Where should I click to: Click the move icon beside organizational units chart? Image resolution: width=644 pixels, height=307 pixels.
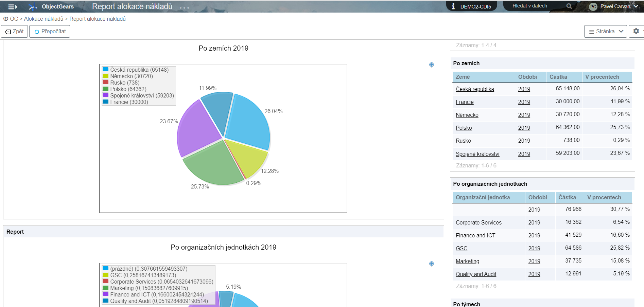coord(432,264)
